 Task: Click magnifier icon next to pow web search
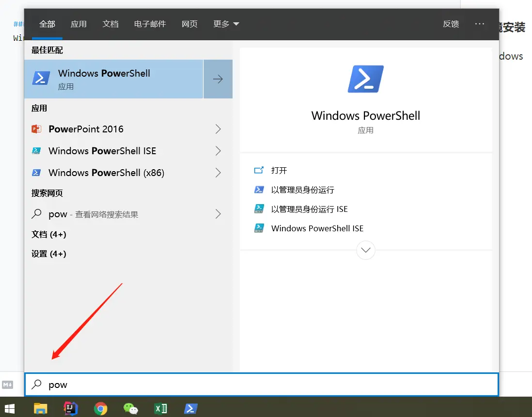36,214
